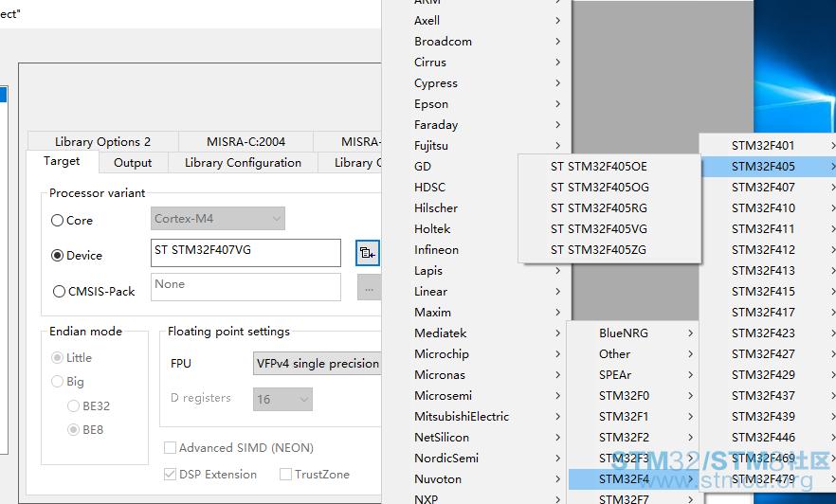Screen dimensions: 836x504
Task: Open the Library Options 2 tab
Action: coord(103,142)
